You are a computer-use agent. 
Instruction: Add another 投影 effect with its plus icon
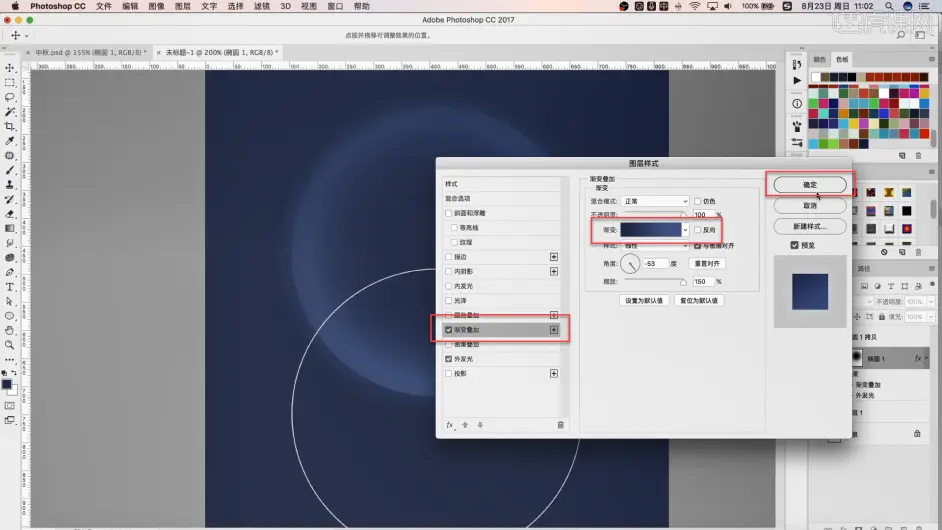pos(554,373)
